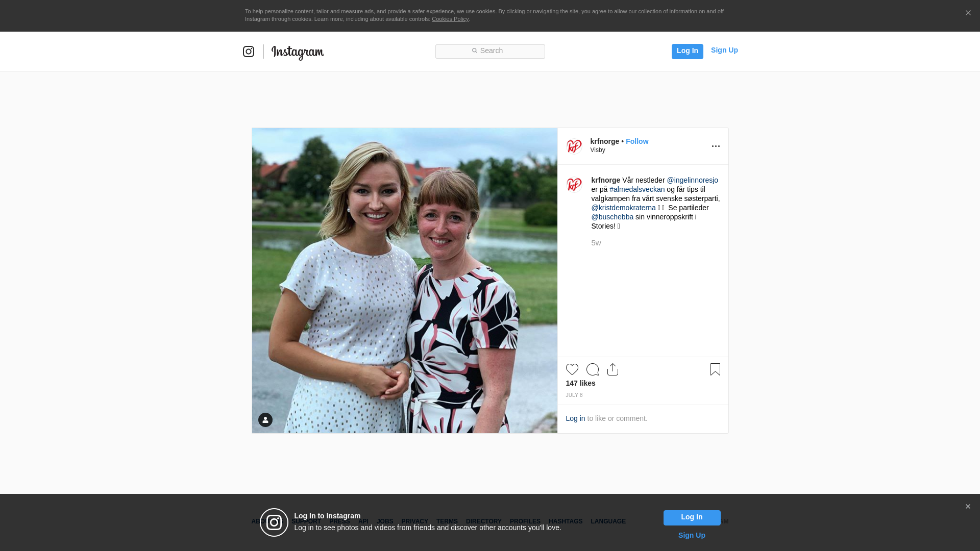
Task: Click the header Sign Up link
Action: tap(724, 50)
